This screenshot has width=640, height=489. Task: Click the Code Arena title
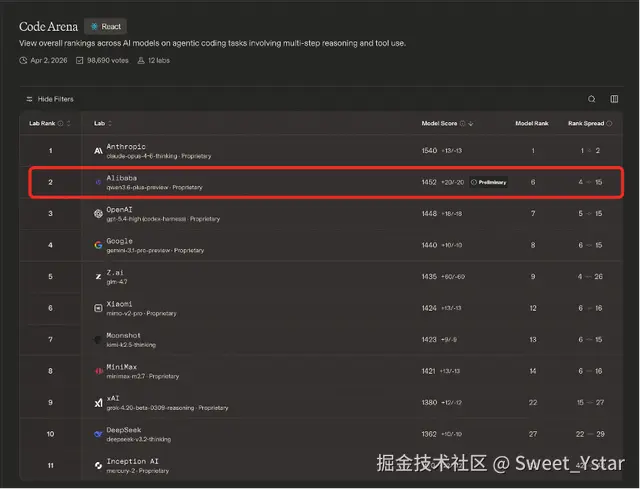48,27
